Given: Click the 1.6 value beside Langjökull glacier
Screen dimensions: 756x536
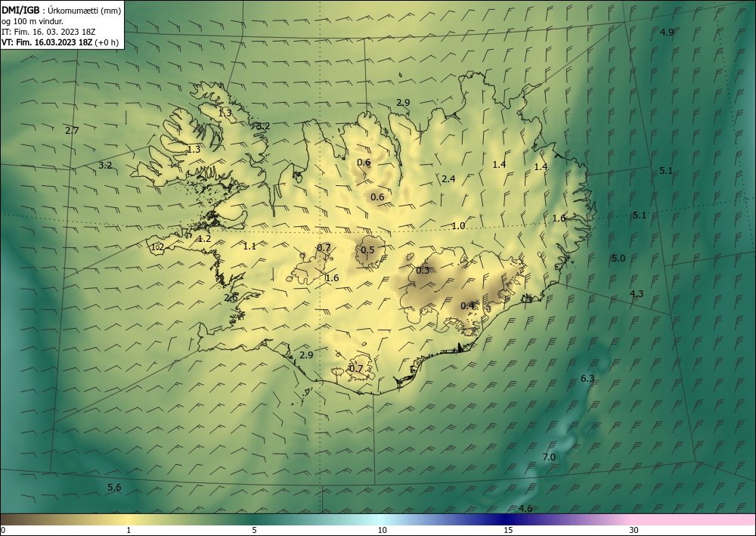Looking at the screenshot, I should coord(332,277).
